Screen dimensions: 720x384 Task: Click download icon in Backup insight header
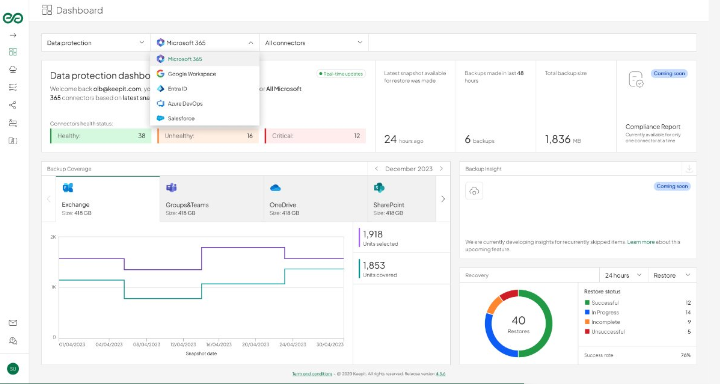(x=689, y=169)
